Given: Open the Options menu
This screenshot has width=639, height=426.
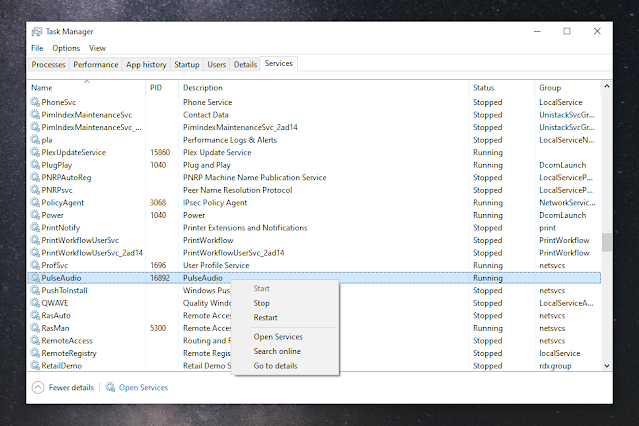Looking at the screenshot, I should pyautogui.click(x=66, y=48).
